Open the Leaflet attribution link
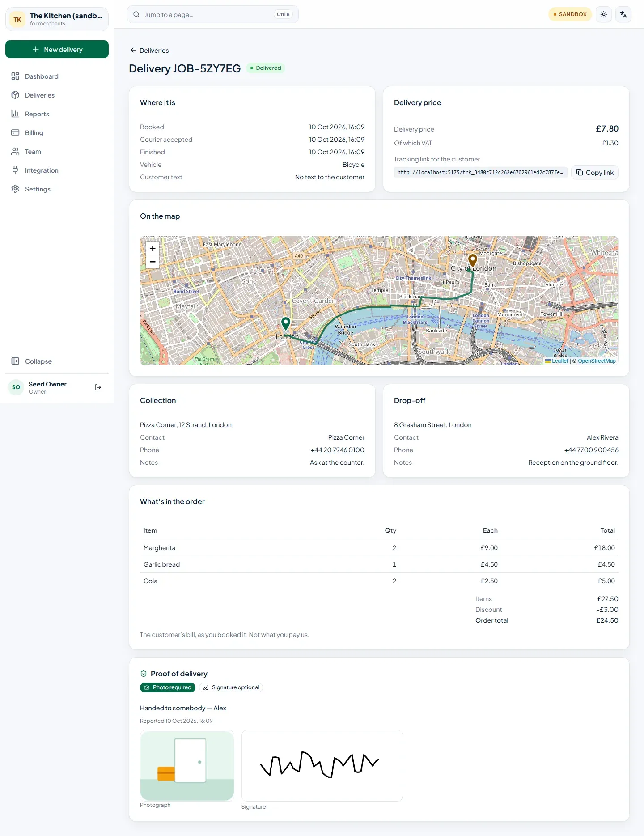The width and height of the screenshot is (644, 836). (x=557, y=361)
